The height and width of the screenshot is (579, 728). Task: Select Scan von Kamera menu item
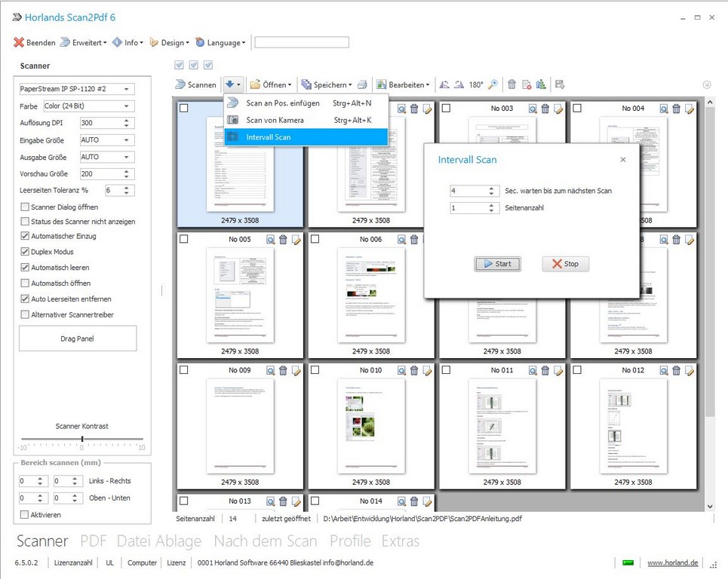[306, 120]
